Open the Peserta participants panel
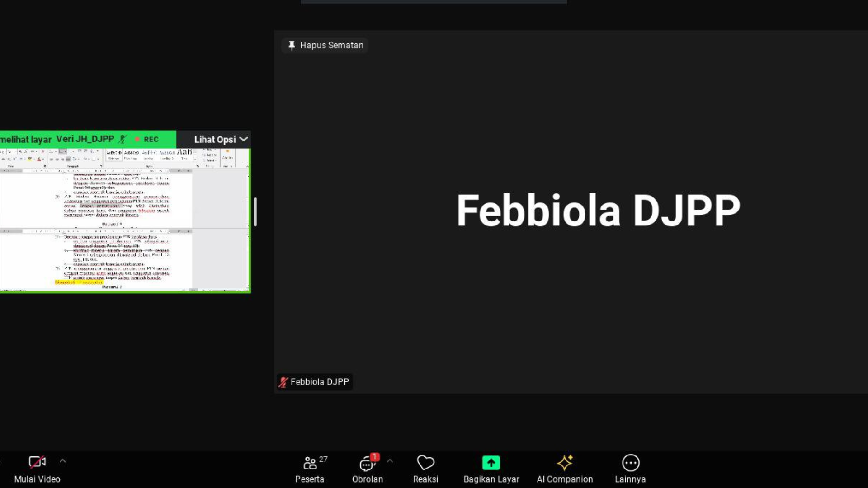This screenshot has height=488, width=868. [310, 469]
